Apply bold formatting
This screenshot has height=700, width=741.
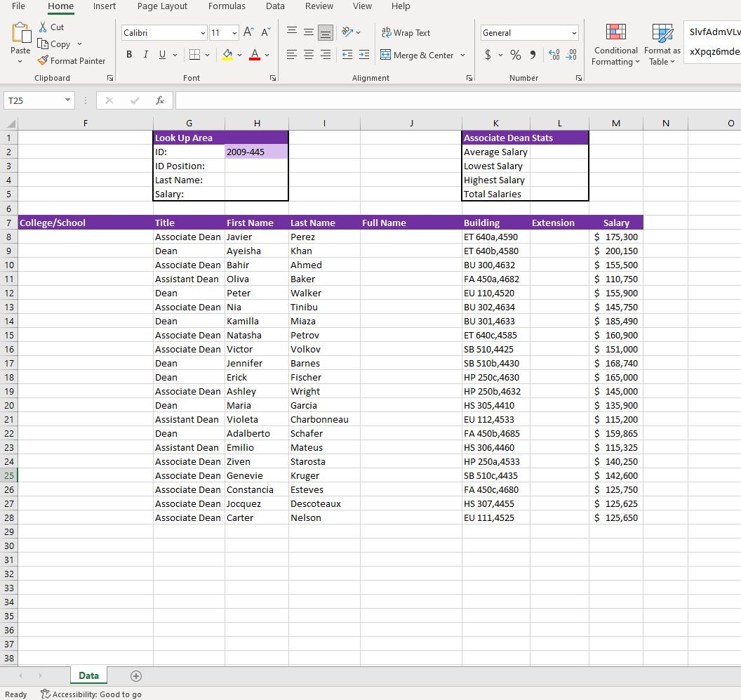pyautogui.click(x=129, y=54)
